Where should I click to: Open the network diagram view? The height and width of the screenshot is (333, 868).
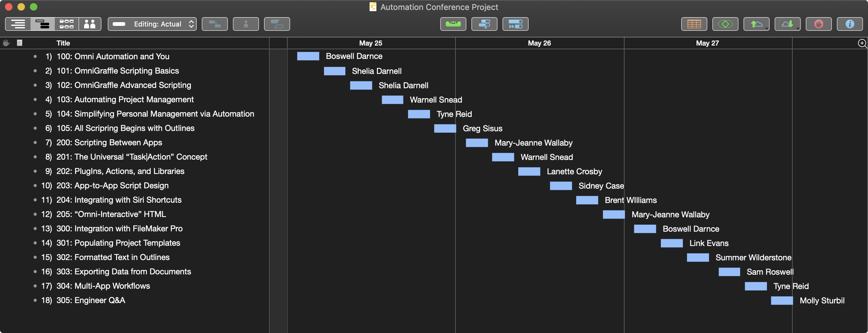pyautogui.click(x=66, y=24)
